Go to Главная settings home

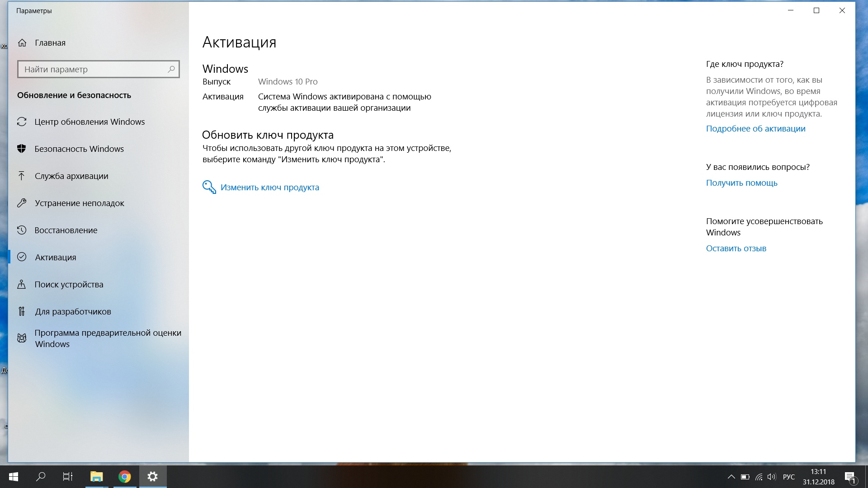[50, 43]
